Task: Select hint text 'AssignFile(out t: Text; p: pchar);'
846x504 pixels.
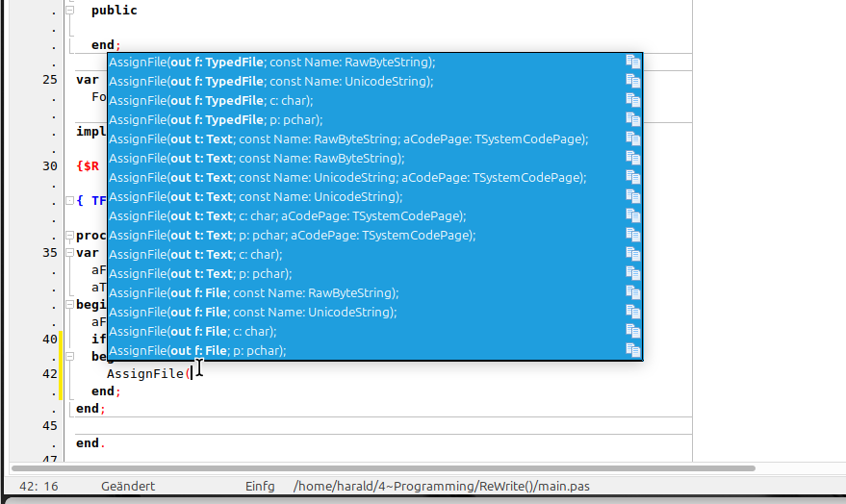Action: [200, 274]
